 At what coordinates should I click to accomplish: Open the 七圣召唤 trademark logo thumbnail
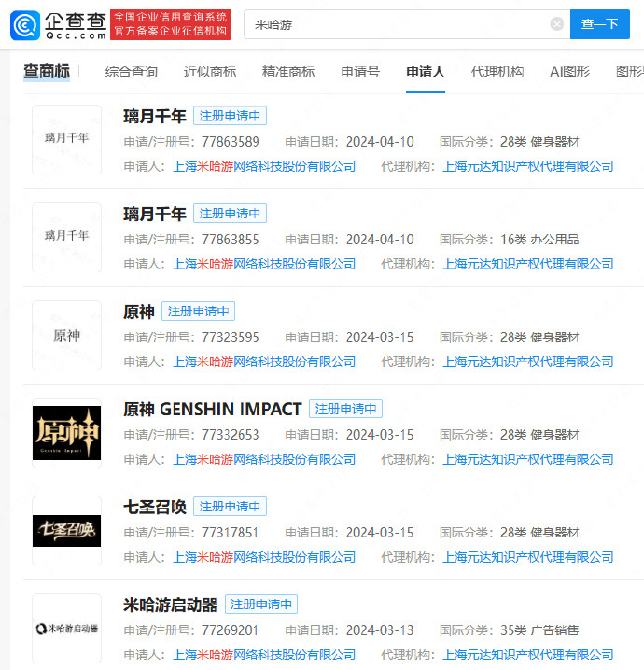(x=66, y=530)
